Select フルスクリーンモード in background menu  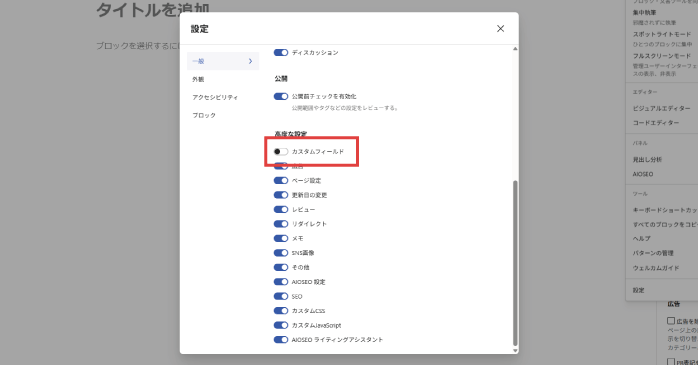(662, 56)
